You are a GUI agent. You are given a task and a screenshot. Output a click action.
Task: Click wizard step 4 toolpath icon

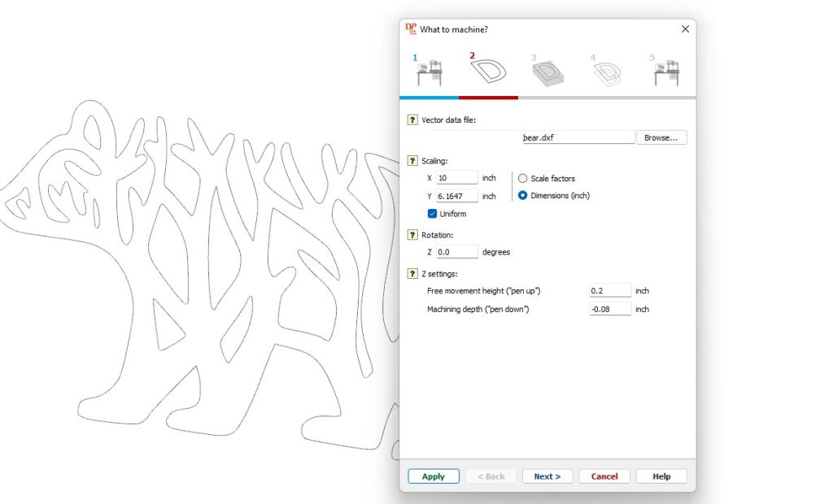point(606,73)
